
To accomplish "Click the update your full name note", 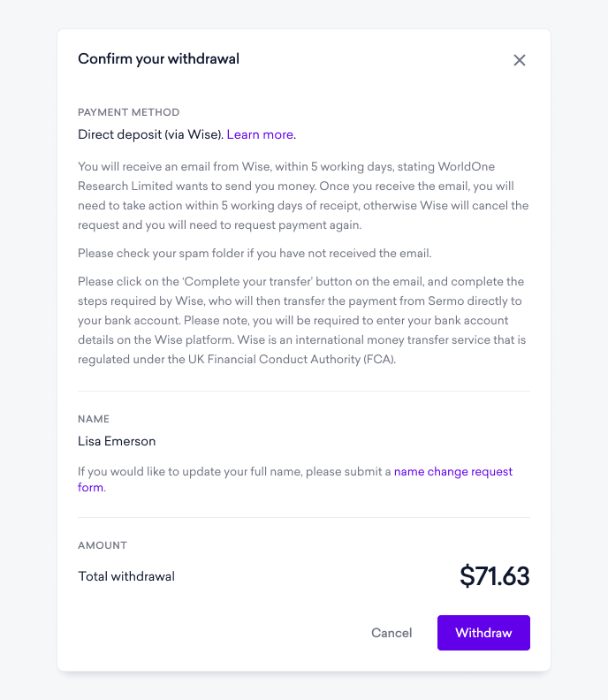I will click(295, 479).
